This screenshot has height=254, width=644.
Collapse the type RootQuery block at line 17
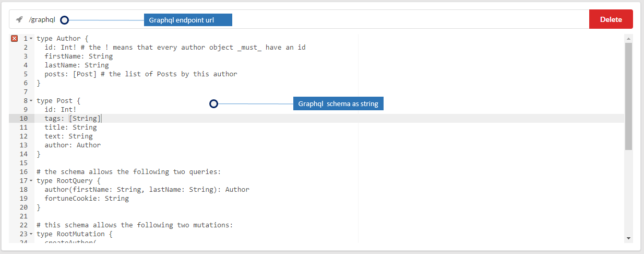click(31, 181)
